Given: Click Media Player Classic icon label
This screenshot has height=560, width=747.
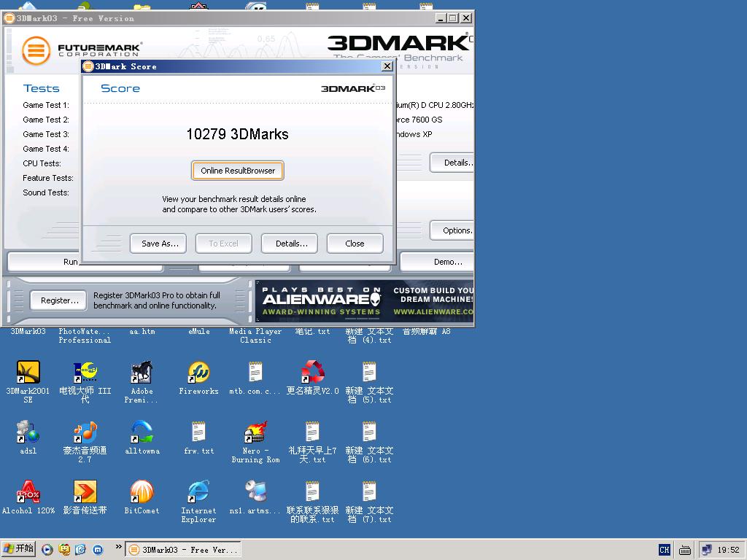Looking at the screenshot, I should click(x=255, y=335).
